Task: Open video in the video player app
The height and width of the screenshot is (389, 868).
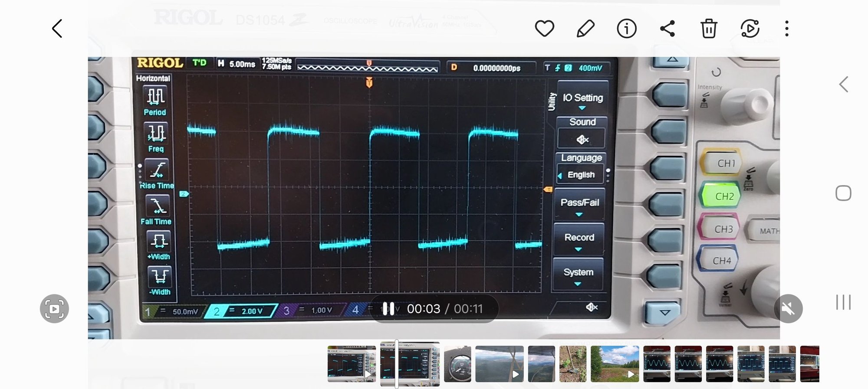Action: pyautogui.click(x=750, y=29)
